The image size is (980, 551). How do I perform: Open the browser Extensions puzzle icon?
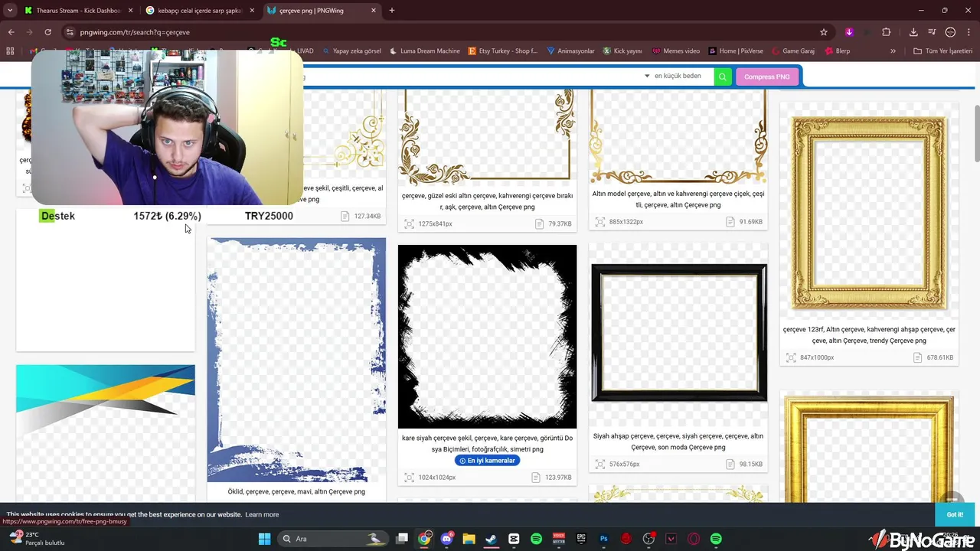click(x=887, y=32)
